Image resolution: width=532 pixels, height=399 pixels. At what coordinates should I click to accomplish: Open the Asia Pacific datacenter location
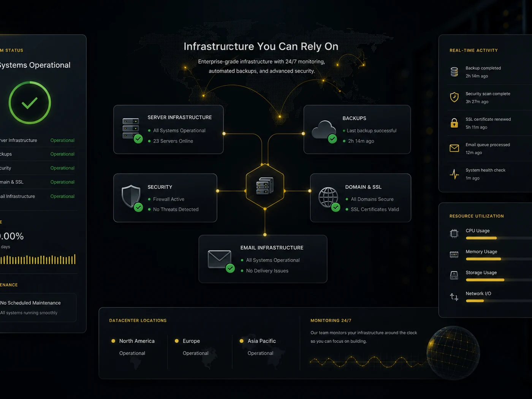click(258, 347)
